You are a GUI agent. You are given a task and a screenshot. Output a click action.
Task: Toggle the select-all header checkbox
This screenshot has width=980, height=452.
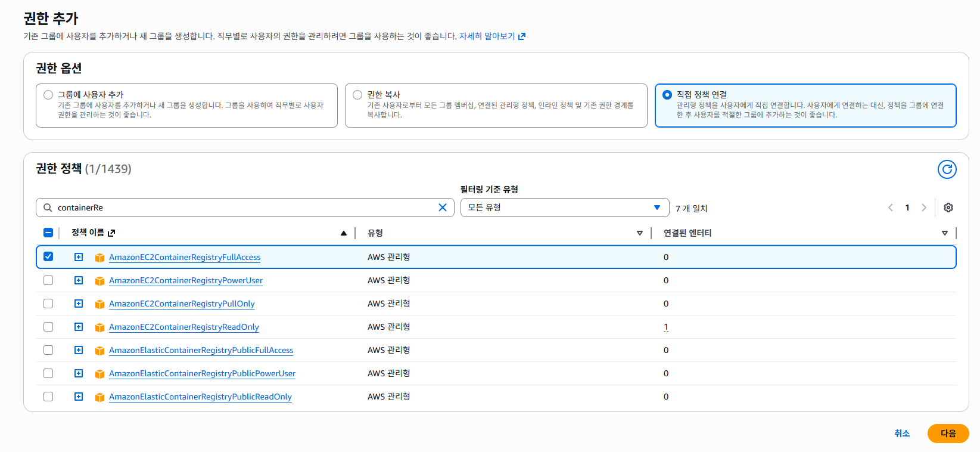pyautogui.click(x=48, y=233)
